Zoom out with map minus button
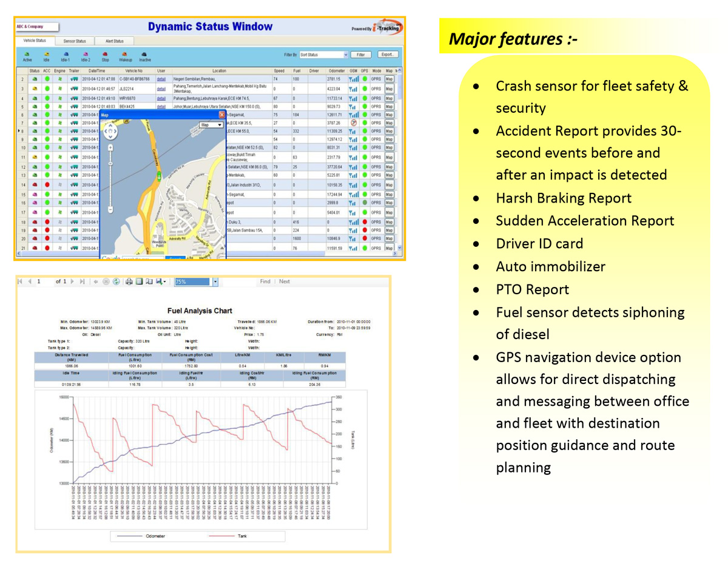The image size is (728, 569). [110, 210]
